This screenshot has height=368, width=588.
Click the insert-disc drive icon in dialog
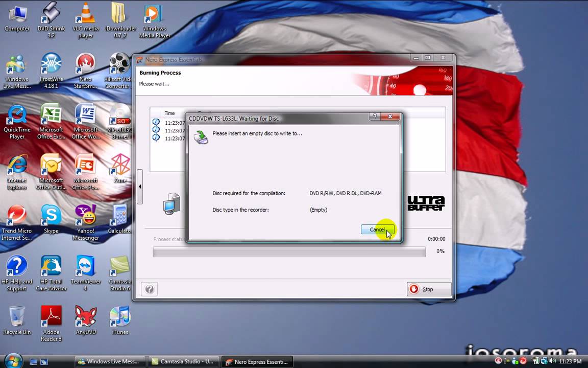[x=201, y=137]
